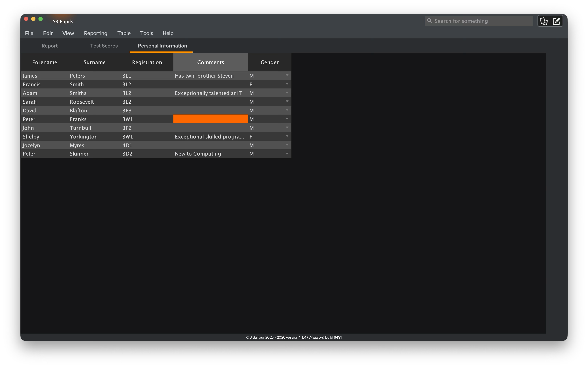Click the pencil edit icon in the title bar
Image resolution: width=588 pixels, height=368 pixels.
pyautogui.click(x=556, y=21)
